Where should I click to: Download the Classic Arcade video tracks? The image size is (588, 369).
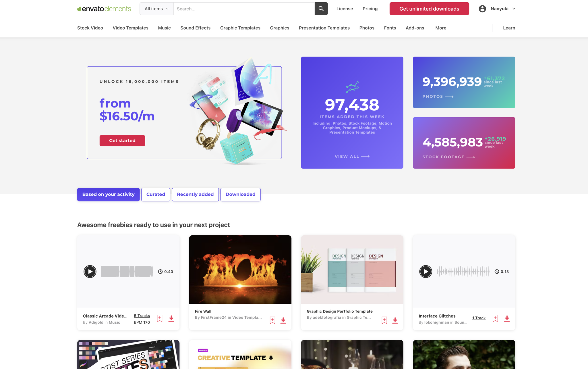171,318
